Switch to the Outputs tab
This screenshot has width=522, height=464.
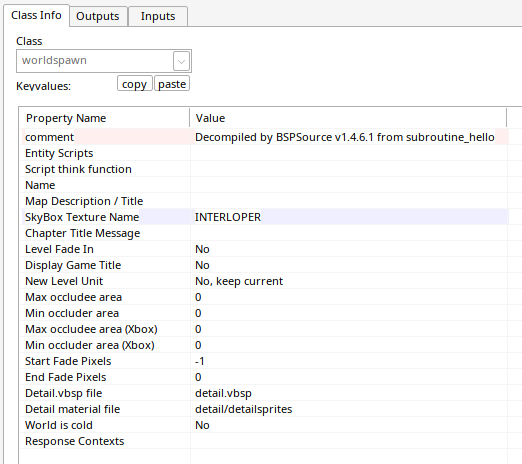point(98,16)
